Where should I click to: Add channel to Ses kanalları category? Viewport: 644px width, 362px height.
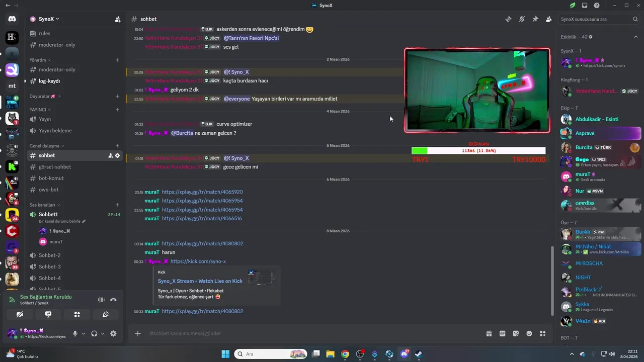point(117,205)
